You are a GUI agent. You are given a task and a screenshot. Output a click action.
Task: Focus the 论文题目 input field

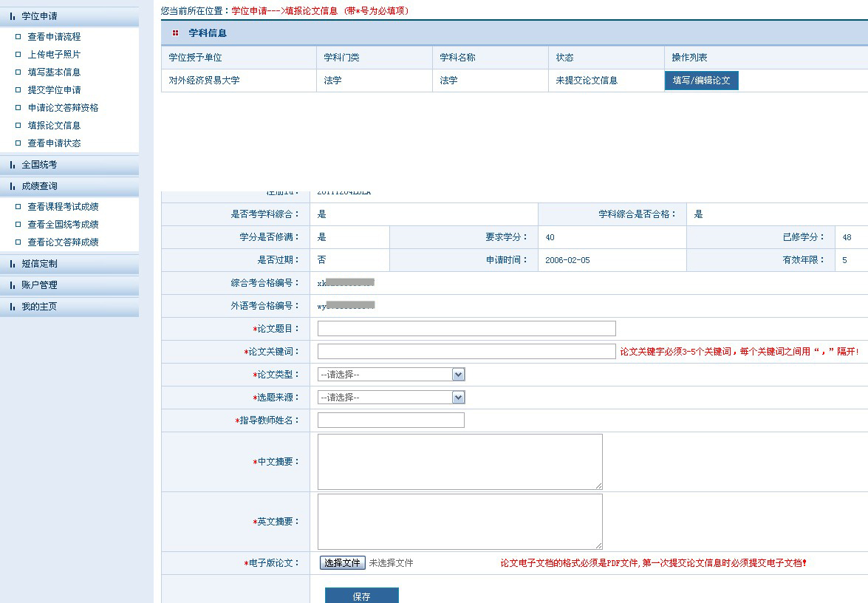pyautogui.click(x=467, y=328)
